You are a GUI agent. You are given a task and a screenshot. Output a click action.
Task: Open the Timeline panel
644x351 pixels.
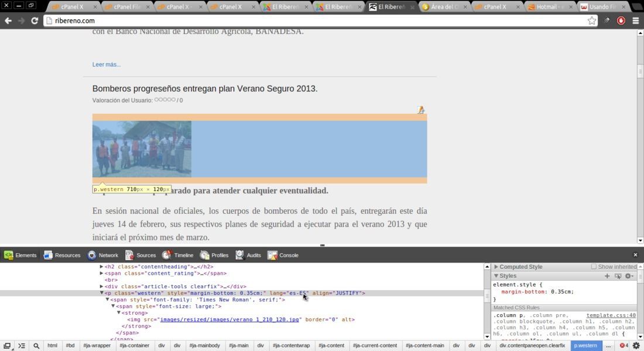point(177,255)
